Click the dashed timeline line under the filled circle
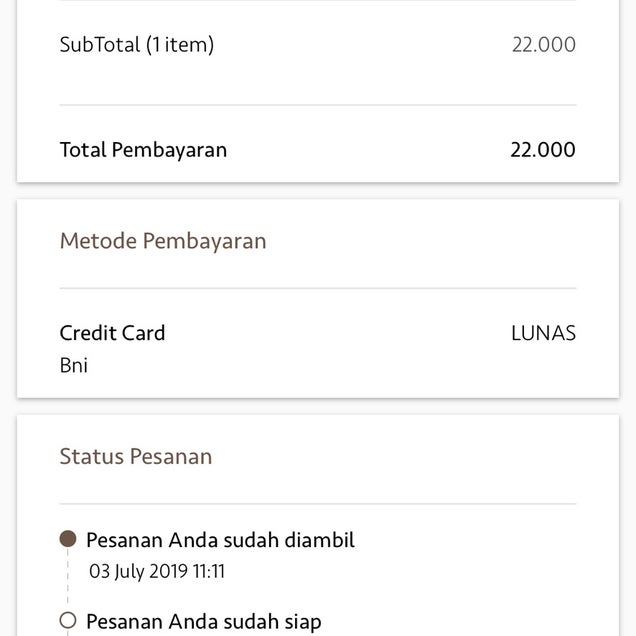 point(68,578)
